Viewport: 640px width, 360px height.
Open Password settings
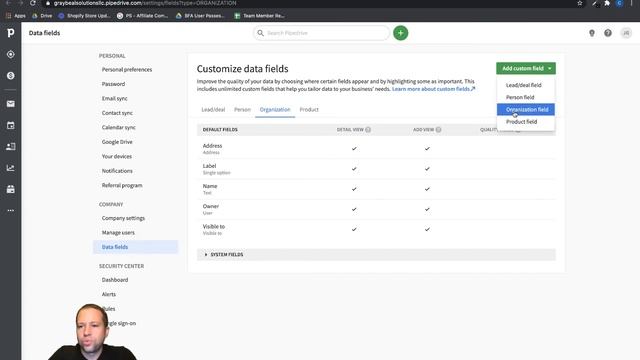(x=113, y=84)
